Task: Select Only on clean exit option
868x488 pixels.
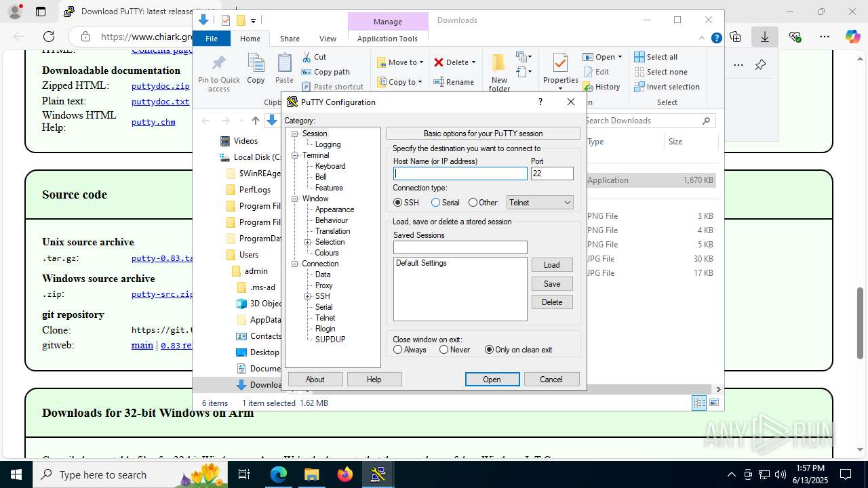Action: pos(489,350)
